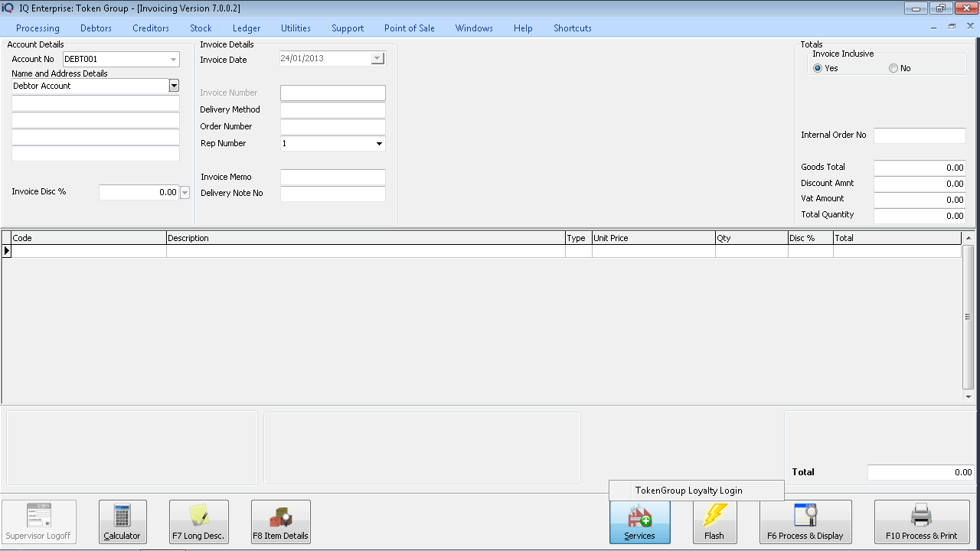Open the Calculator tool
This screenshot has height=551, width=980.
(x=122, y=522)
